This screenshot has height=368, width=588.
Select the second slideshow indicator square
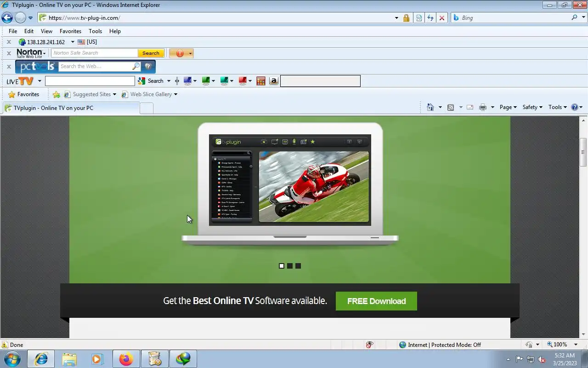[x=290, y=266]
